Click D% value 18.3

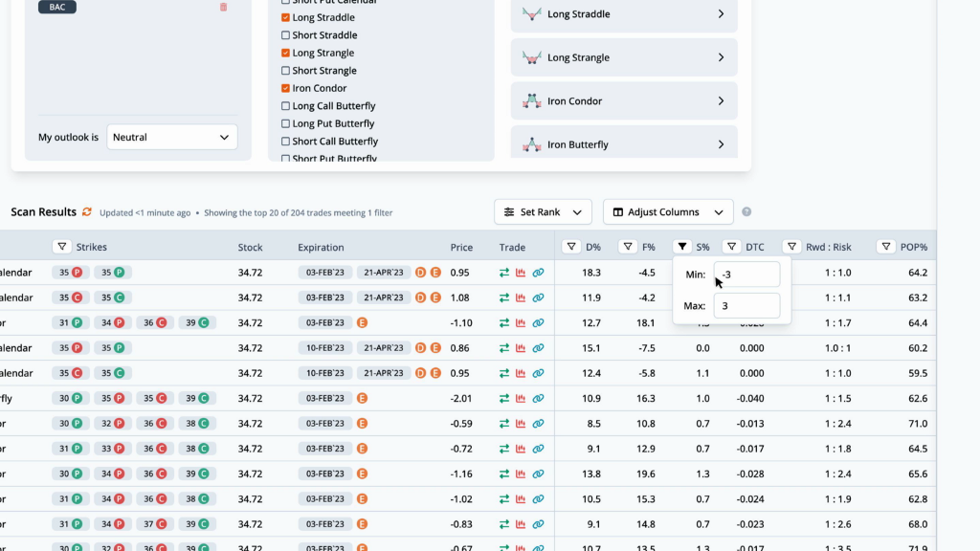click(x=591, y=273)
